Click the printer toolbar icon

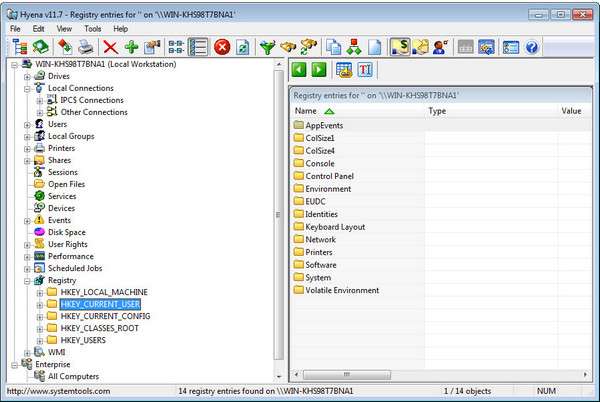click(85, 47)
